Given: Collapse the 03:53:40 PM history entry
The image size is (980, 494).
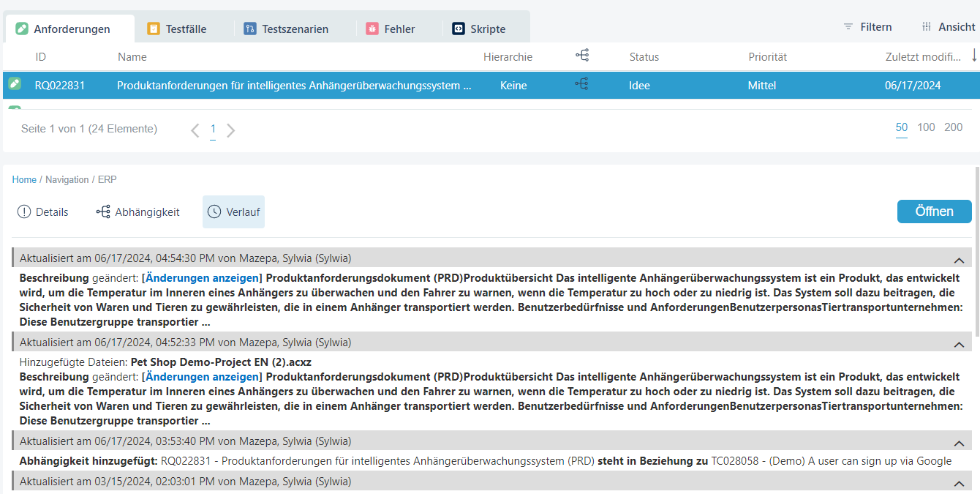Looking at the screenshot, I should click(959, 443).
